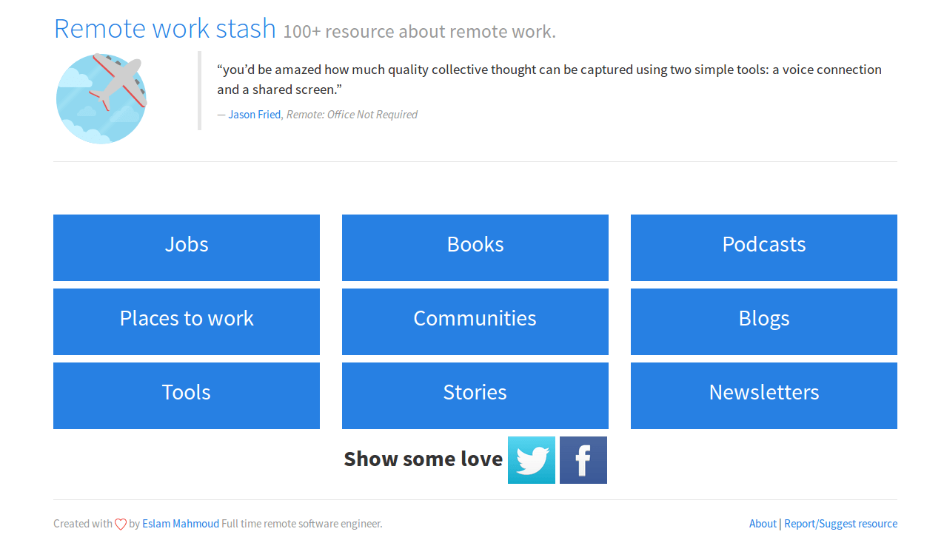Browse Places to work resources
The image size is (944, 560).
pyautogui.click(x=186, y=321)
